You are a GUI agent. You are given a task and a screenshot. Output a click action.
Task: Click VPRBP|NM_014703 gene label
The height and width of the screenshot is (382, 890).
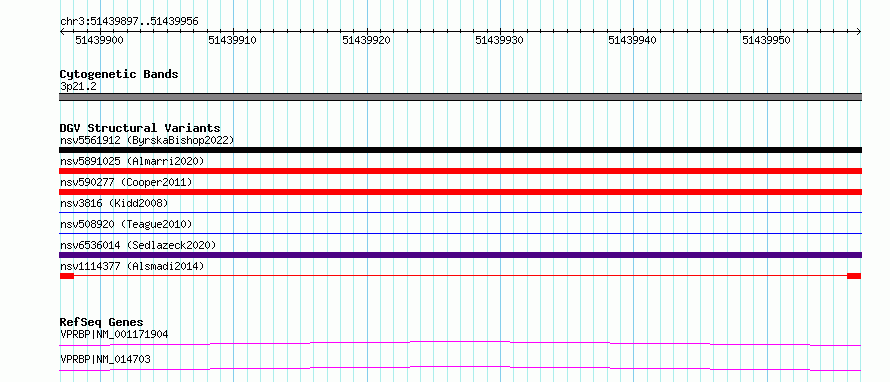pyautogui.click(x=105, y=359)
